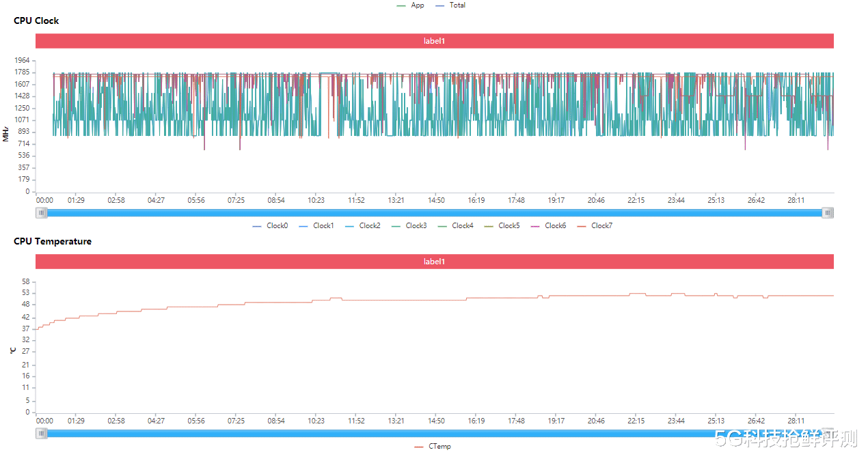Toggle Clock7 legend item
The width and height of the screenshot is (868, 461).
(x=595, y=225)
